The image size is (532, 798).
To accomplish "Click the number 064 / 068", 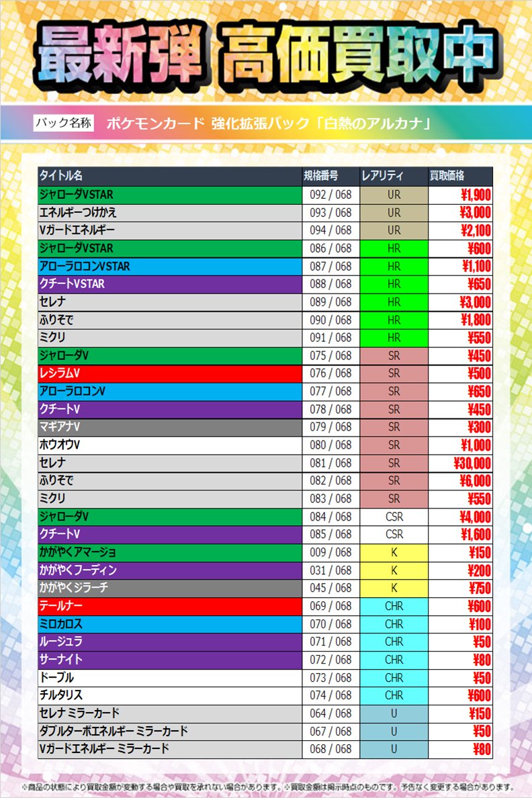I will point(330,713).
